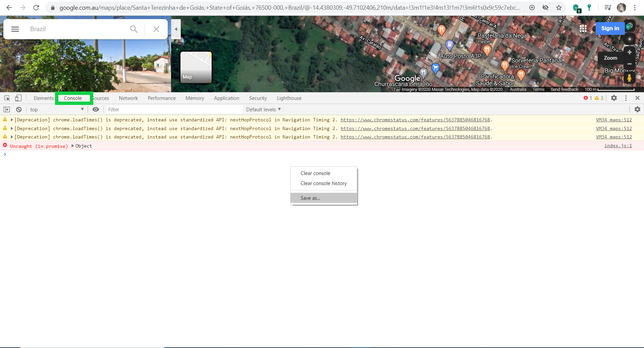
Task: Toggle live expression eye icon
Action: coord(96,110)
